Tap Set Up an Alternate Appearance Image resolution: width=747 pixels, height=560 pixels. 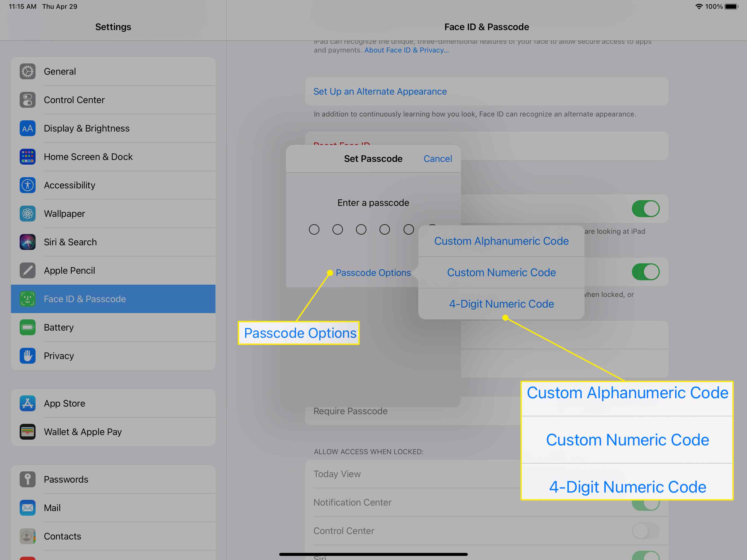487,92
